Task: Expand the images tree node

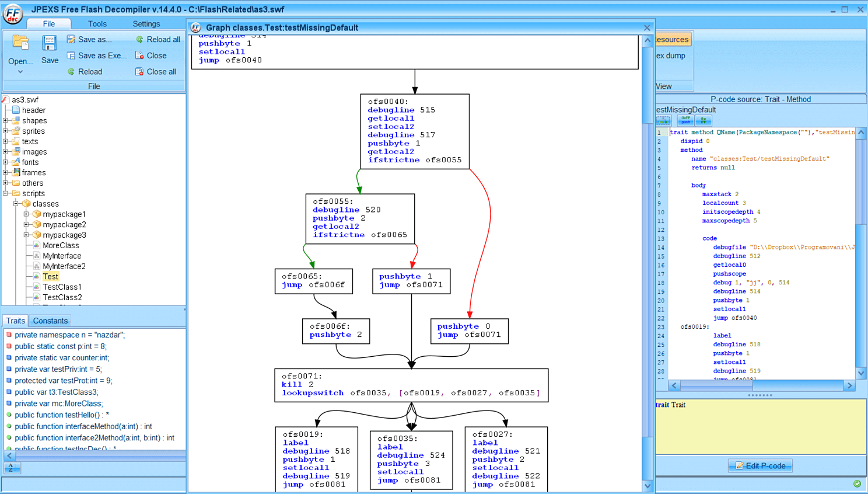Action: pyautogui.click(x=6, y=152)
